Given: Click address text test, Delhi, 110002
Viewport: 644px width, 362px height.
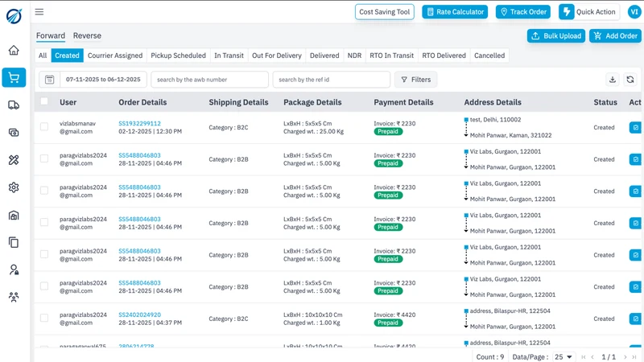Looking at the screenshot, I should (495, 120).
